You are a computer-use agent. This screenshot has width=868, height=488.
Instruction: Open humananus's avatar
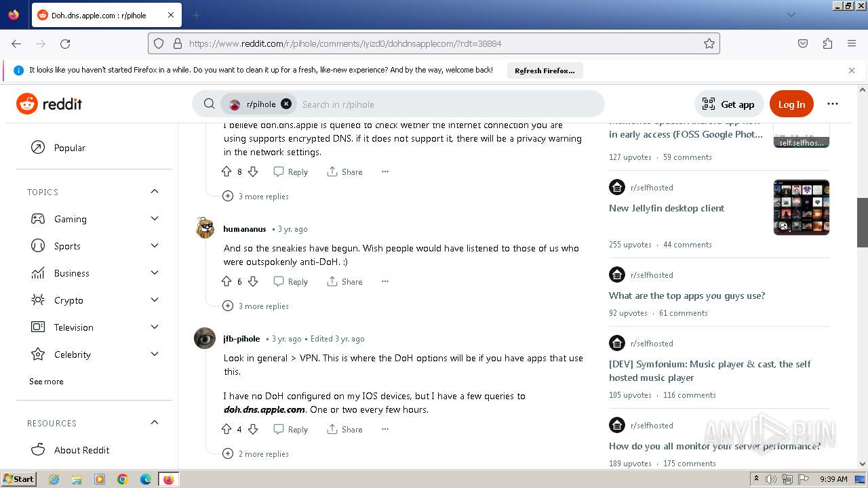pos(205,228)
